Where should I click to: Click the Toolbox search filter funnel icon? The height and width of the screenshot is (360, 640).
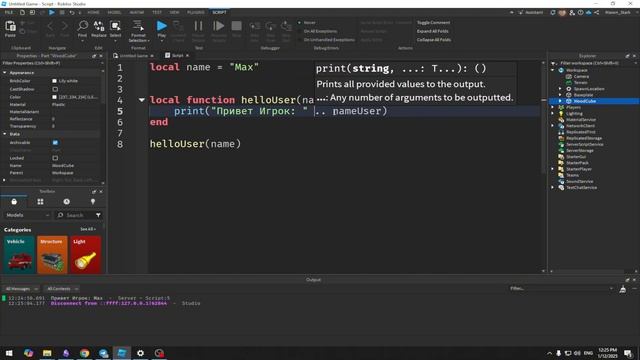pyautogui.click(x=98, y=215)
